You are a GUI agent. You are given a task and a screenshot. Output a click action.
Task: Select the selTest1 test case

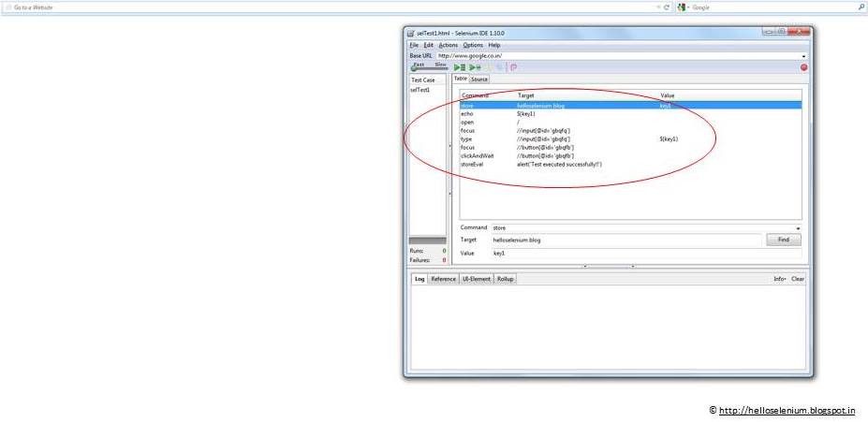[420, 90]
